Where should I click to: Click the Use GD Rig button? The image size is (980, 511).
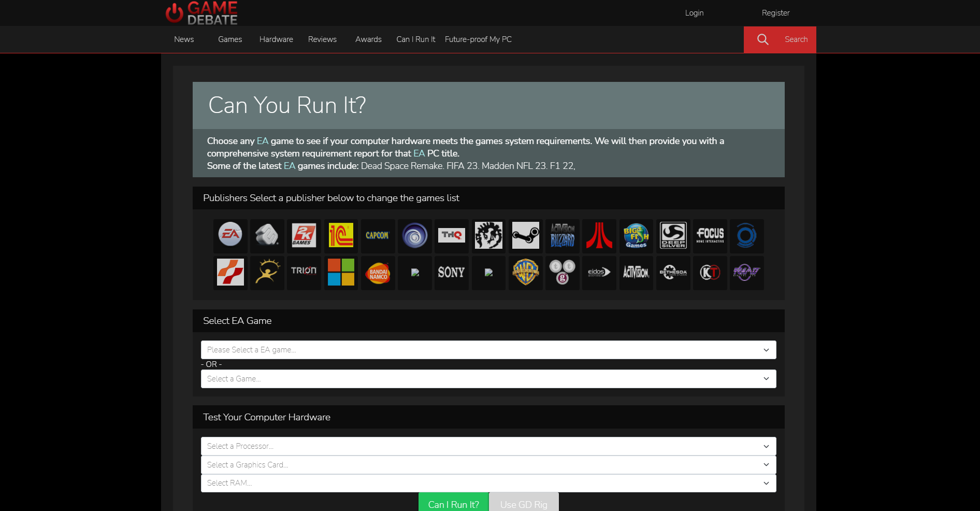(524, 503)
